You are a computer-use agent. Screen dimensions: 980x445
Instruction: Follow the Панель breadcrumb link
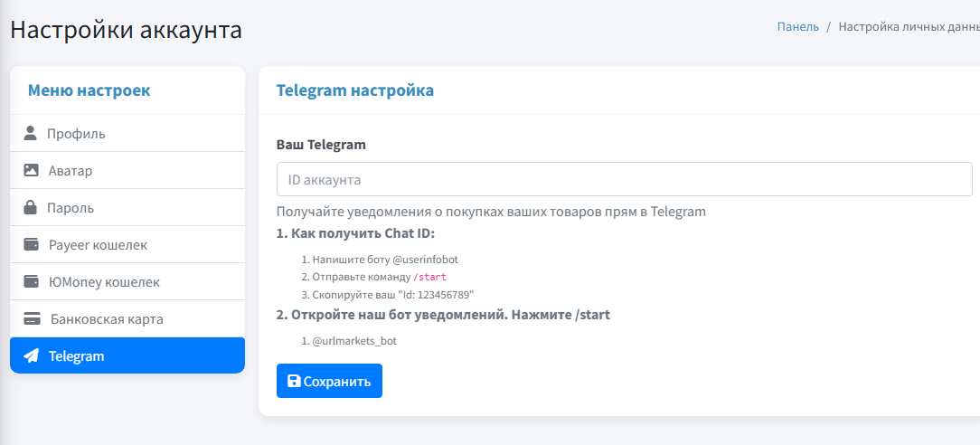(797, 26)
